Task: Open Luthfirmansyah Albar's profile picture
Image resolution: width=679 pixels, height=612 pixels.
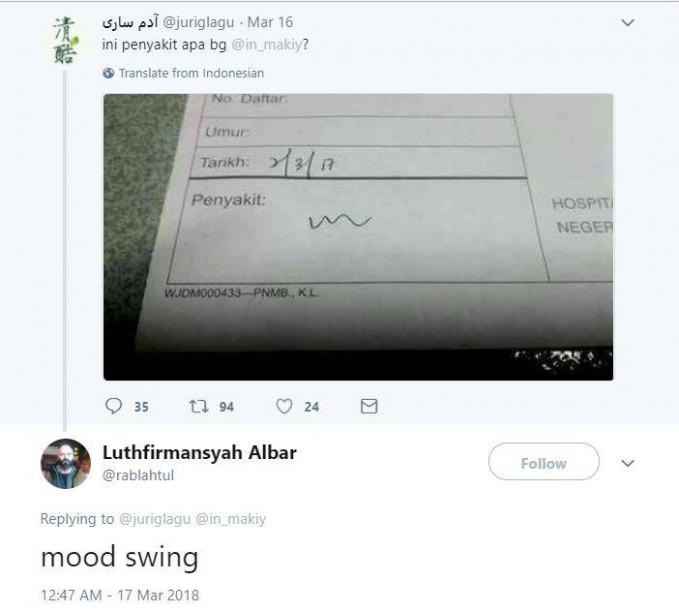Action: click(65, 463)
